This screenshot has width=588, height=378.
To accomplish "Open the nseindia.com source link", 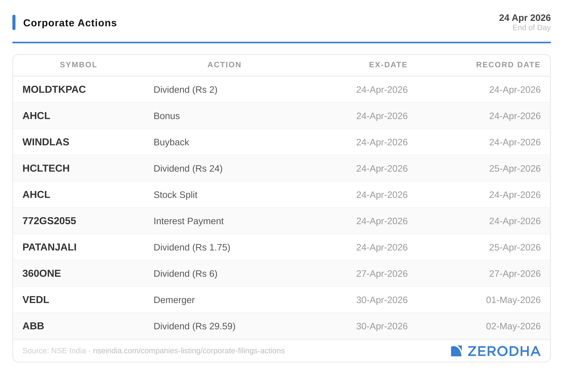I will [189, 351].
